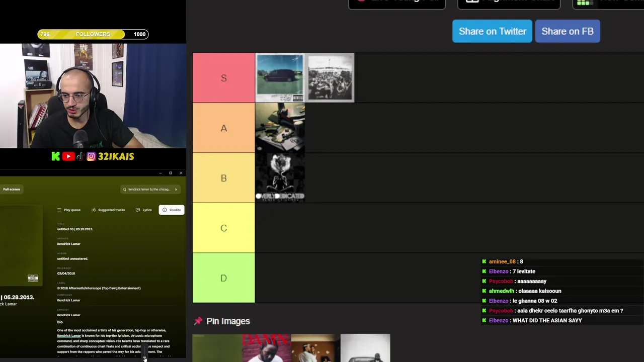Click the webcam feed of the streamer
Image resolution: width=644 pixels, height=362 pixels.
click(x=93, y=96)
